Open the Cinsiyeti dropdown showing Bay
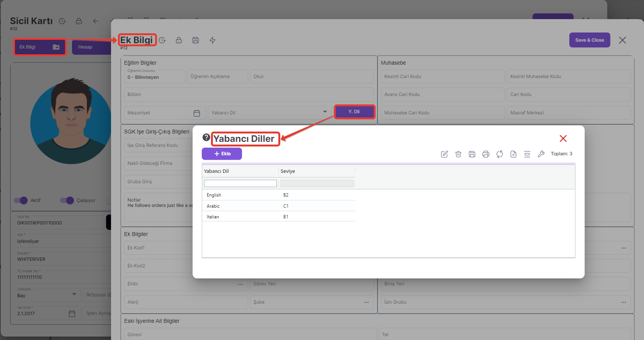The width and height of the screenshot is (644, 340). [x=74, y=294]
